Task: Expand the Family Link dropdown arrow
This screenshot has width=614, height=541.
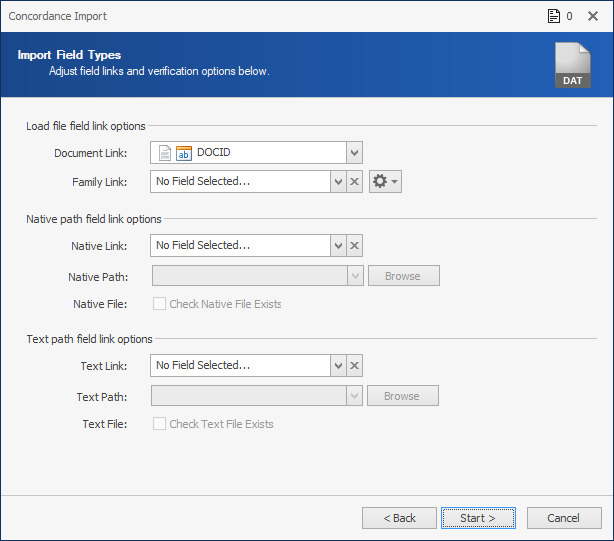Action: tap(338, 182)
